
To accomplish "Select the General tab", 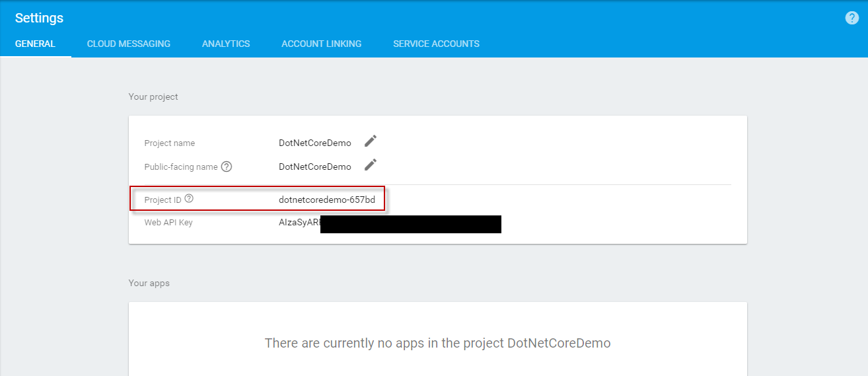I will (x=35, y=44).
